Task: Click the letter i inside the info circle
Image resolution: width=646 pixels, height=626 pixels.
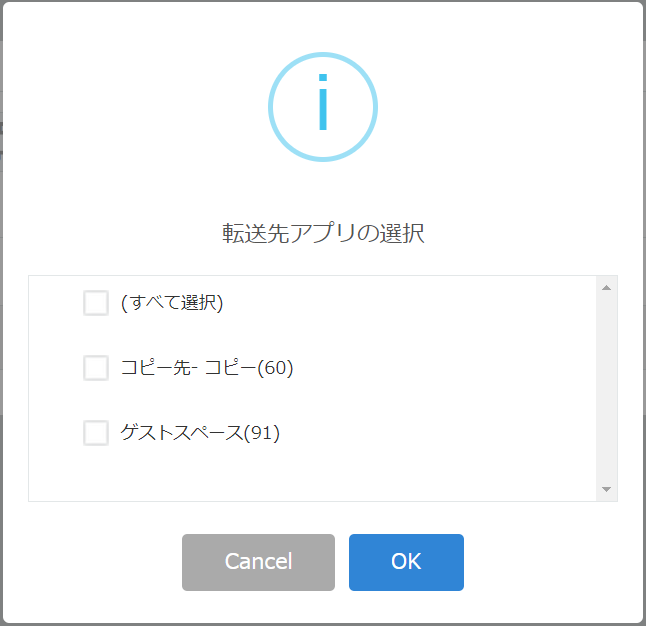Action: tap(323, 102)
